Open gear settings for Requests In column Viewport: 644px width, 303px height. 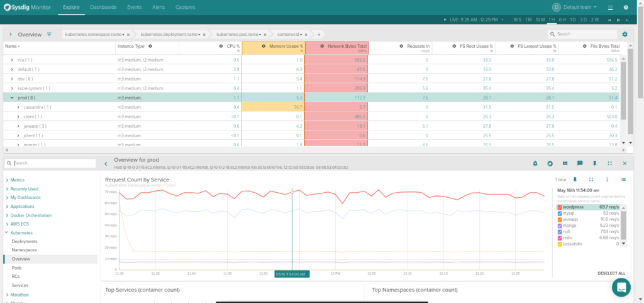tap(401, 47)
